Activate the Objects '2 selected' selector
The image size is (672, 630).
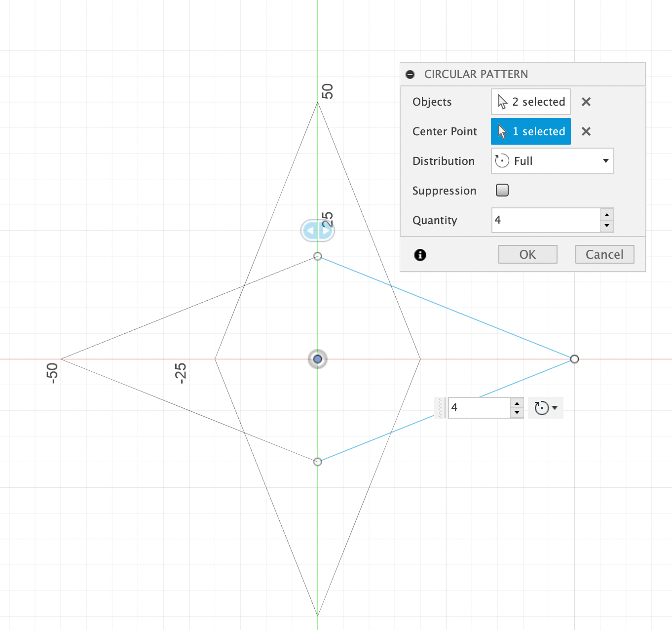point(531,102)
